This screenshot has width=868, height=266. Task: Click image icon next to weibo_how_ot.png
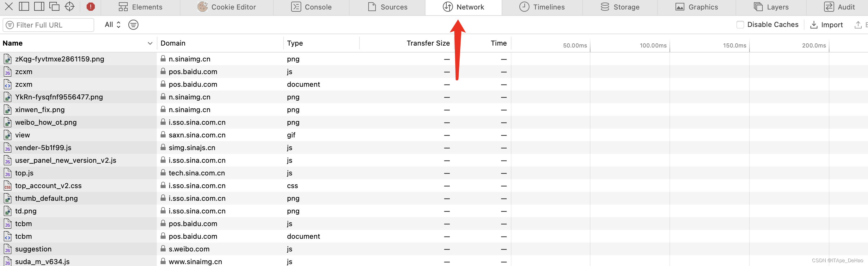click(7, 123)
